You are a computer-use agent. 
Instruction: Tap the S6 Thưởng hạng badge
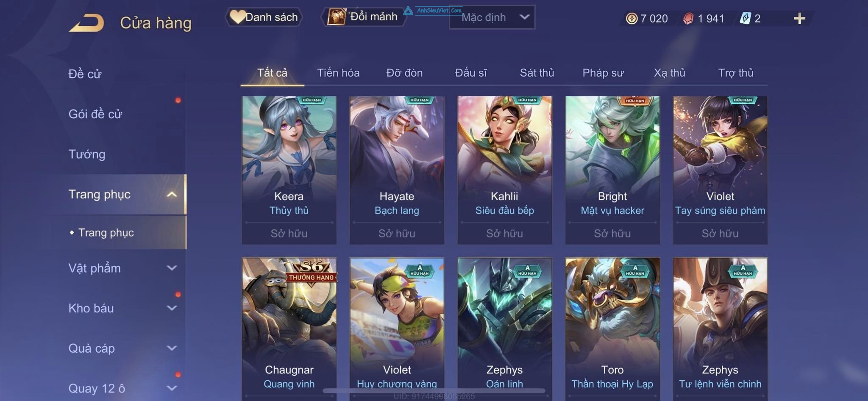point(311,272)
